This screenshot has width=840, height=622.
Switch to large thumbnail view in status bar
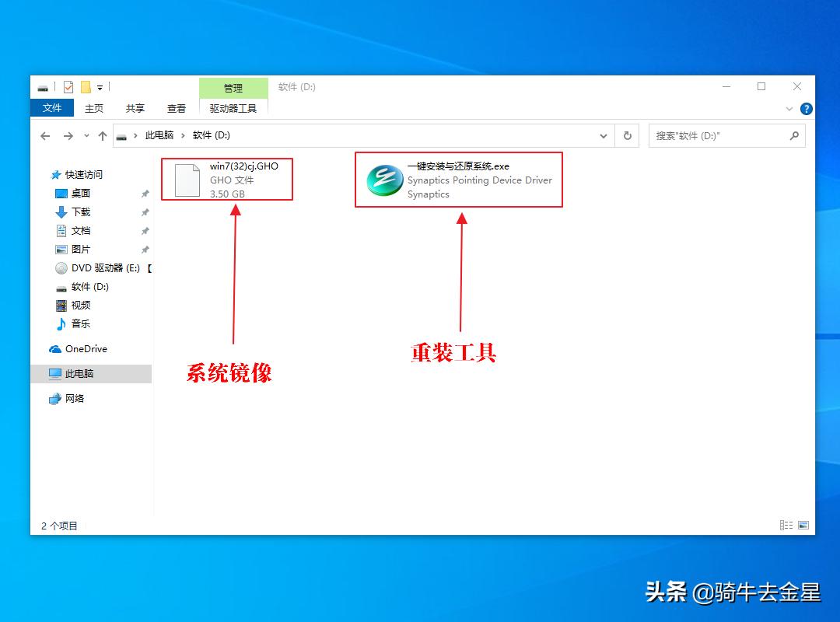tap(803, 524)
